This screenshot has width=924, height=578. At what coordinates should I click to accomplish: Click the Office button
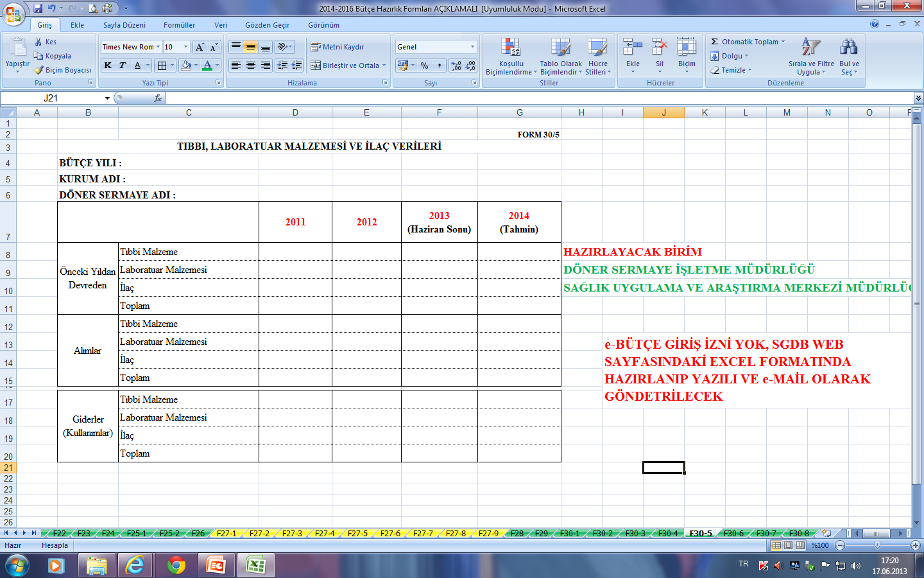pos(13,13)
